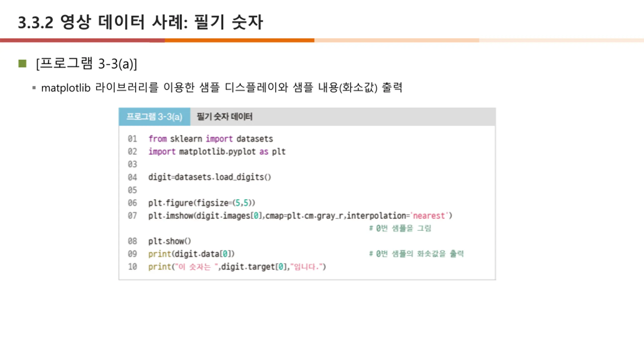Click 'digit.target[0]' in line 10
The width and height of the screenshot is (644, 362).
pyautogui.click(x=254, y=267)
